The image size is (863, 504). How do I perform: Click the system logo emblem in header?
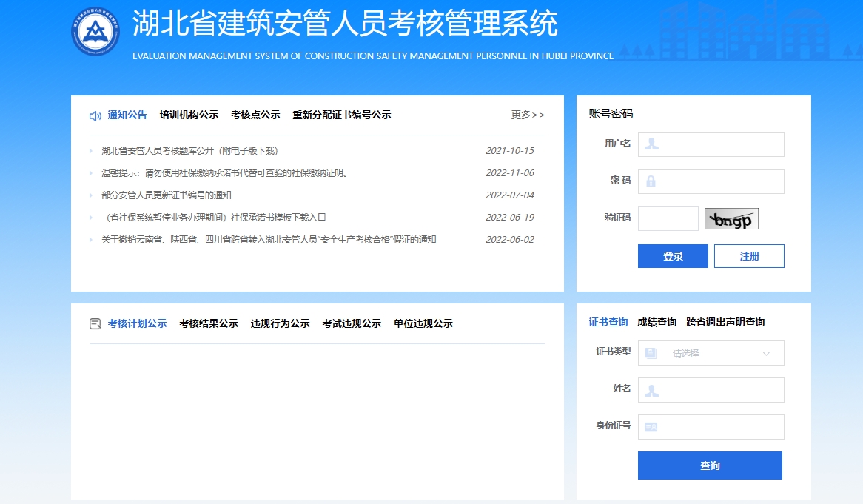coord(95,31)
